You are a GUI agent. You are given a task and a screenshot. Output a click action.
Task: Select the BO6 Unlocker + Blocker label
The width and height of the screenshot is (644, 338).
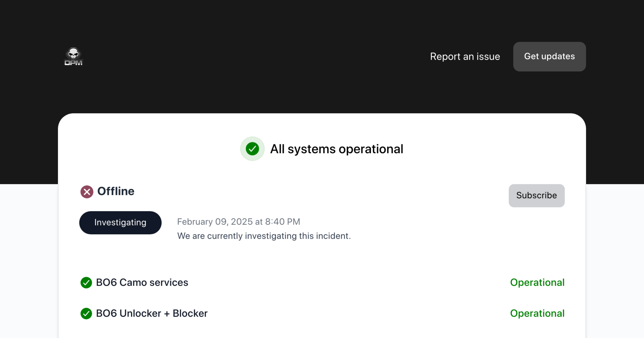tap(152, 313)
